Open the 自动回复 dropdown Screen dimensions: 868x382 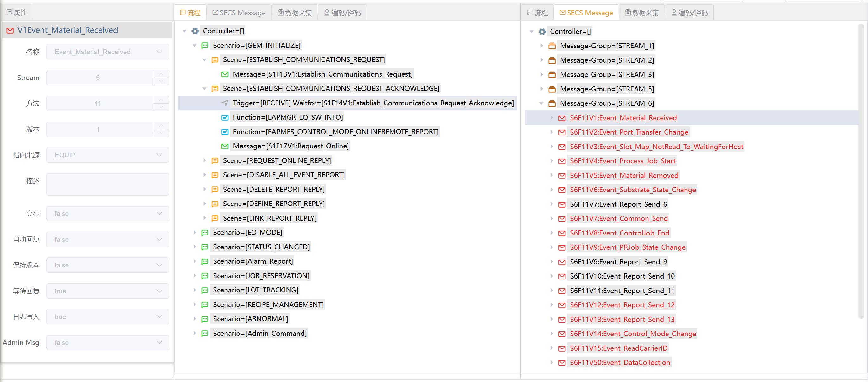(107, 239)
